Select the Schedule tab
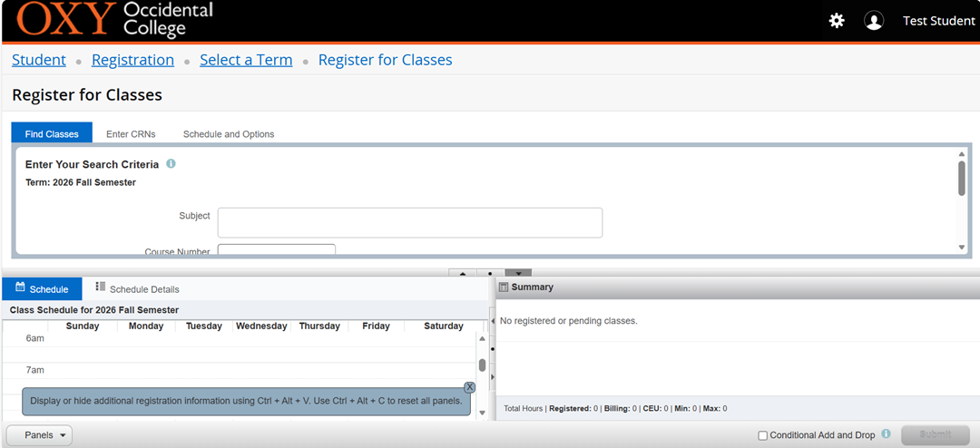 click(42, 288)
